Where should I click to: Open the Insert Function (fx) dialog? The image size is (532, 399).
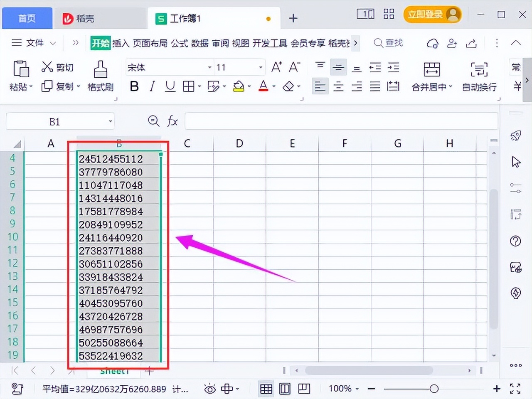172,121
